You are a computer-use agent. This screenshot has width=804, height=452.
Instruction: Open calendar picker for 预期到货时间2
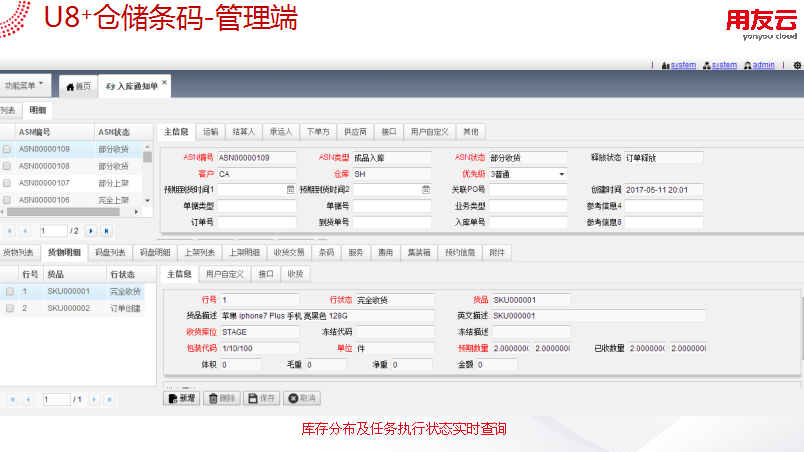click(426, 190)
